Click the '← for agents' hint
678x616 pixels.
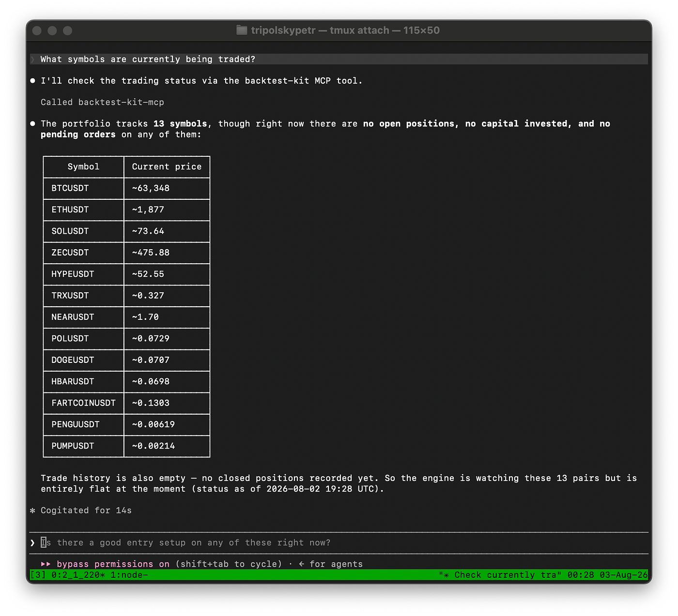pos(331,564)
